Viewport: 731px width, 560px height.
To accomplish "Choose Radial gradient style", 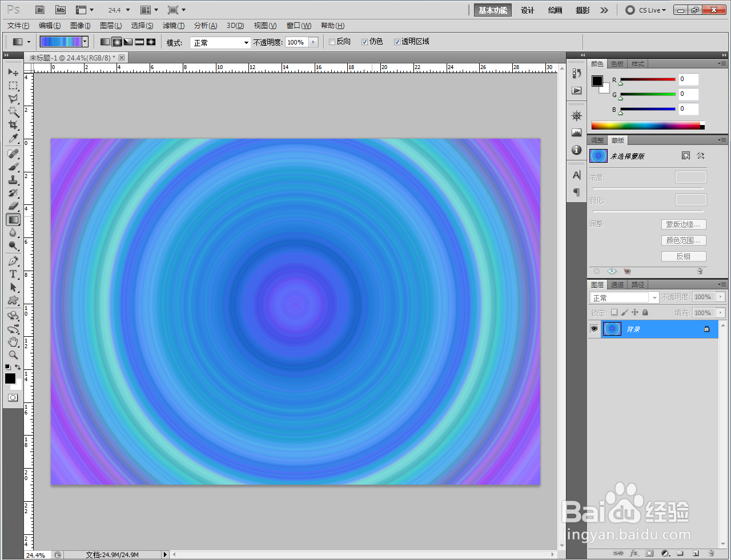I will 117,42.
